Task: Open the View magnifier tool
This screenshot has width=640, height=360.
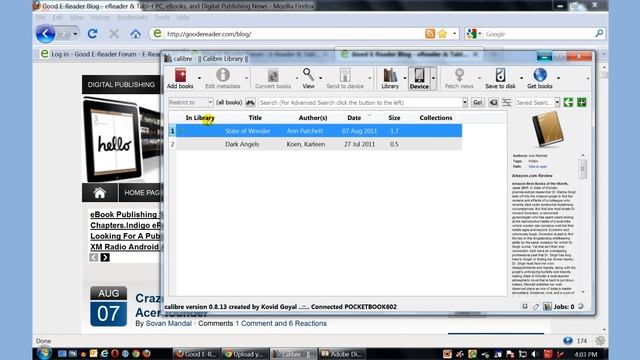Action: pyautogui.click(x=308, y=75)
